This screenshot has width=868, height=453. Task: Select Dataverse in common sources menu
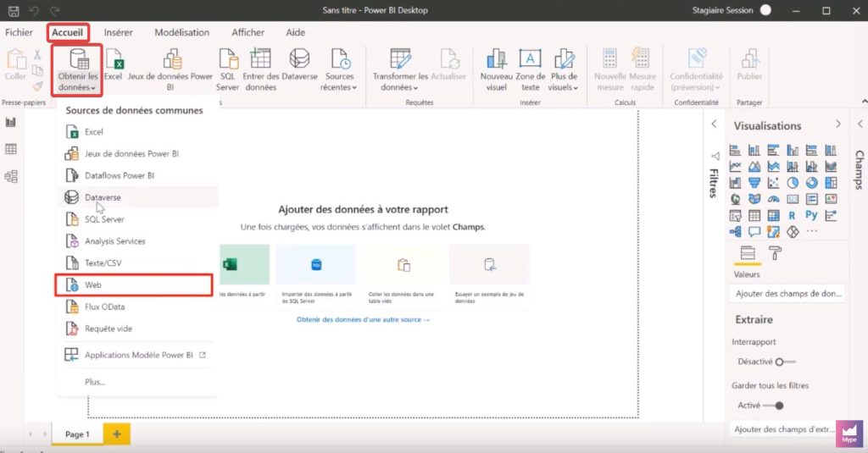[x=138, y=197]
